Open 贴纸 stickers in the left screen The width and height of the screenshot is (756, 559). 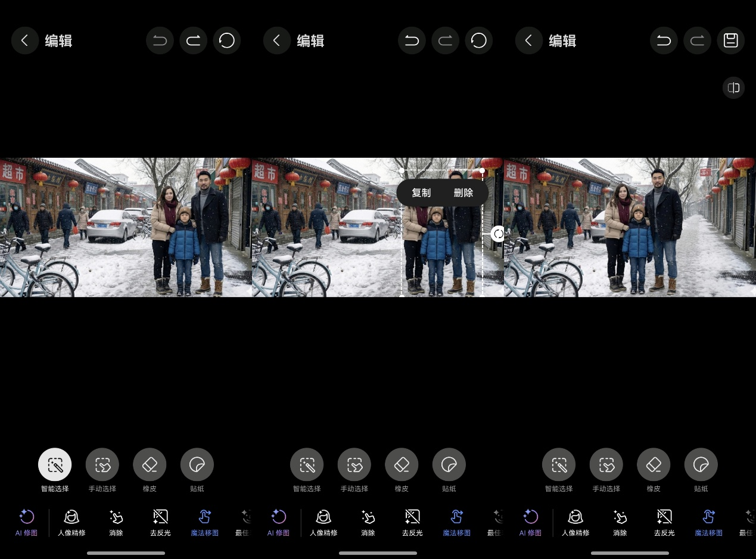(x=197, y=464)
